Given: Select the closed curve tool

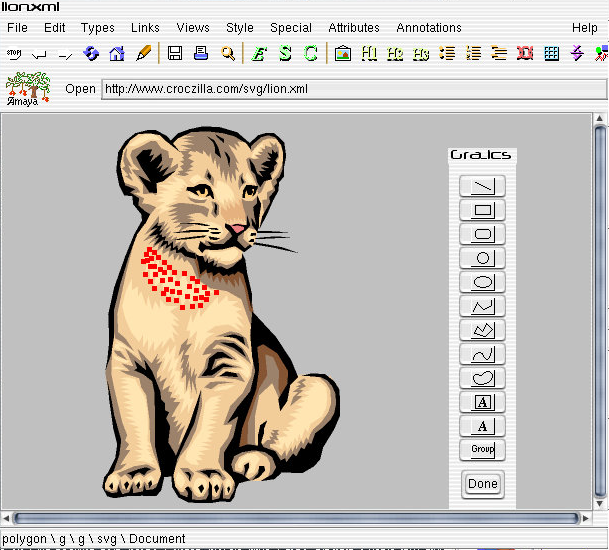Looking at the screenshot, I should point(482,378).
